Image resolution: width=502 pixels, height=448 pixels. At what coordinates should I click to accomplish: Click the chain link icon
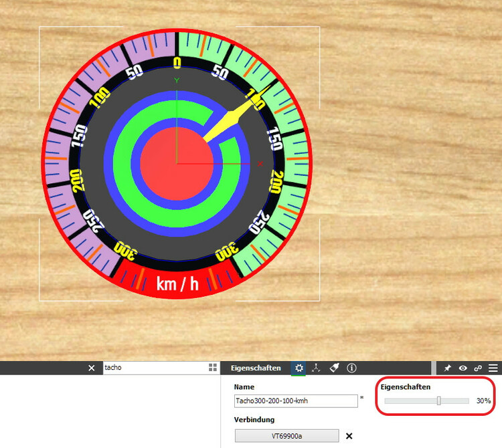(x=478, y=368)
